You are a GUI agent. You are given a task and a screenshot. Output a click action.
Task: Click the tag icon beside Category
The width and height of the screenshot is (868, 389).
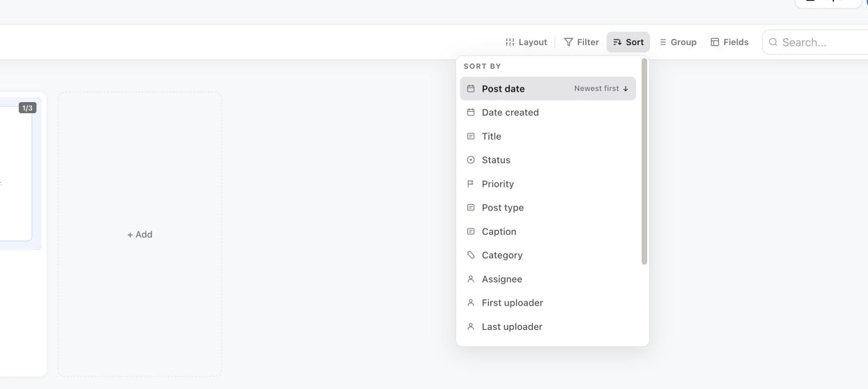[x=471, y=255]
